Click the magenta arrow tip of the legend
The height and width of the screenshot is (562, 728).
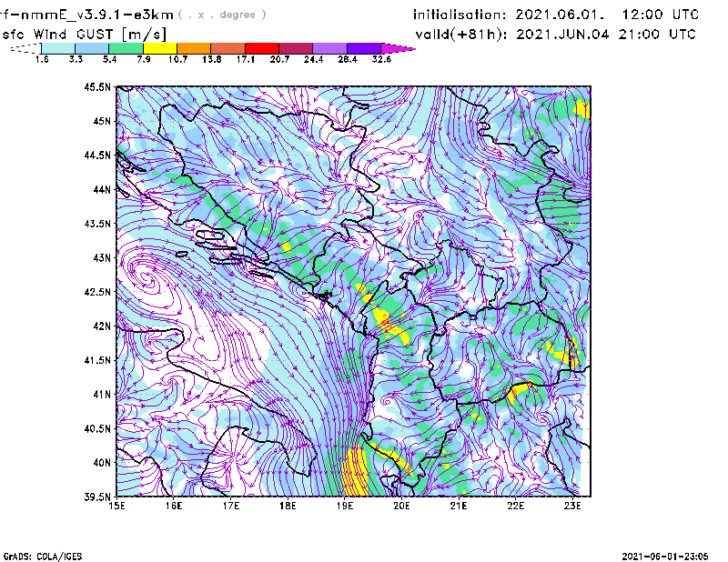[x=398, y=48]
